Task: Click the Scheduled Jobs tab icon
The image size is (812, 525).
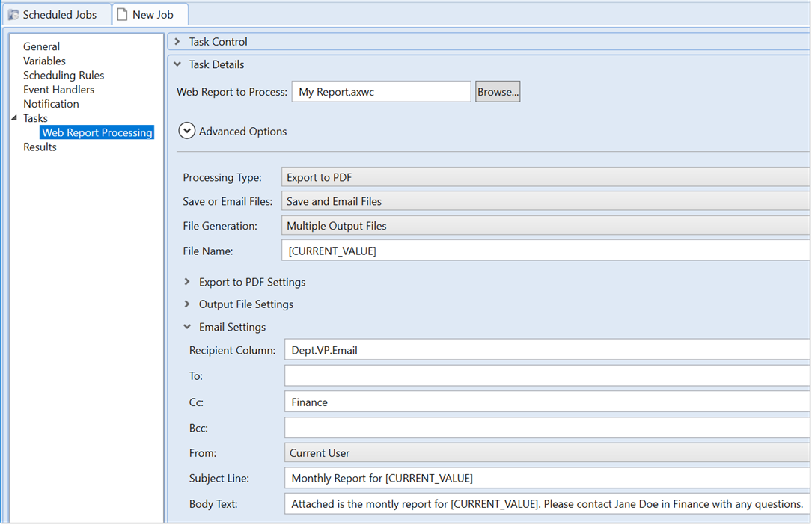Action: click(13, 14)
